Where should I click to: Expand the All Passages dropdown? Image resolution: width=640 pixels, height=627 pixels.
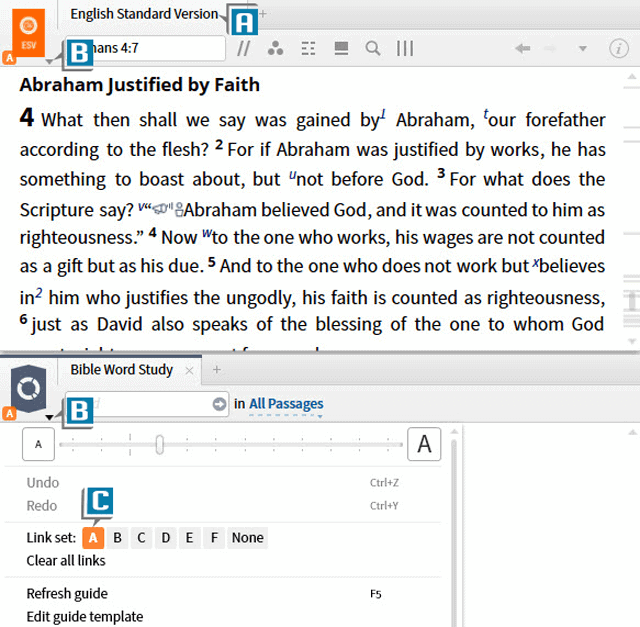click(x=286, y=404)
